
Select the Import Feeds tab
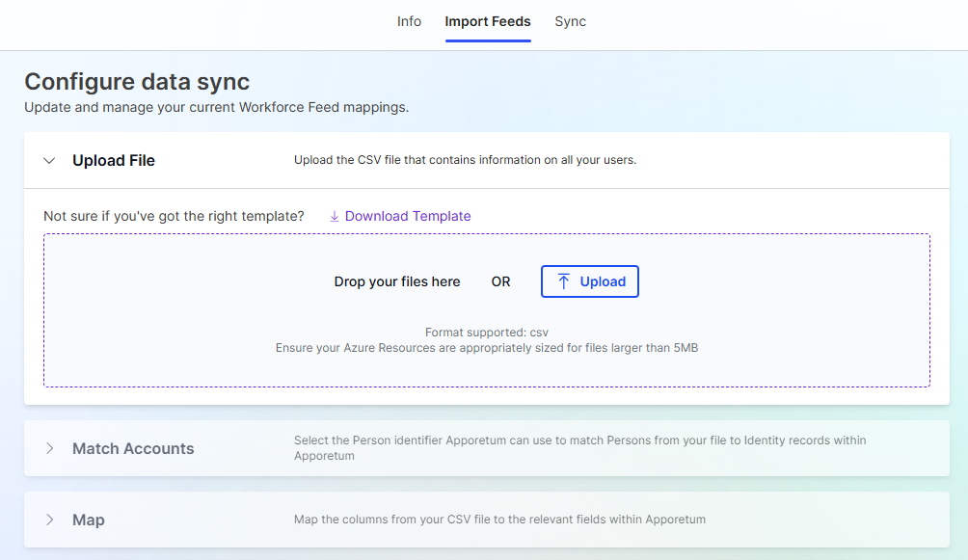coord(488,21)
